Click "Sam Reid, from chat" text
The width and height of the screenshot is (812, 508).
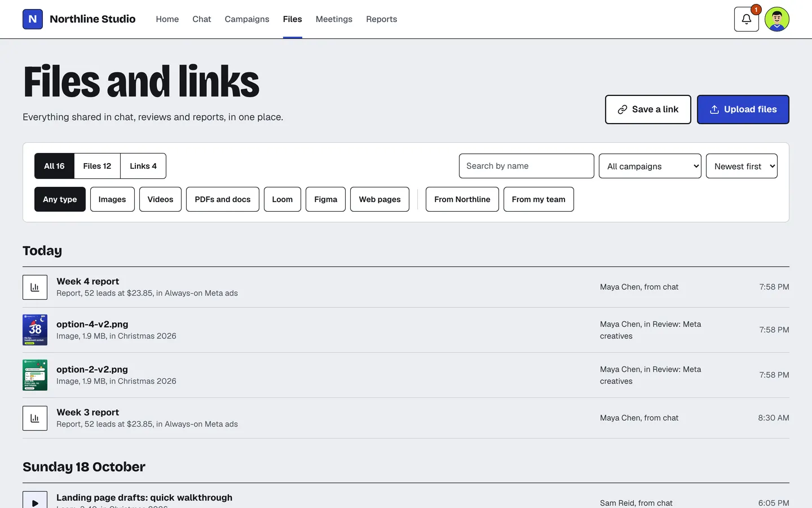click(636, 503)
